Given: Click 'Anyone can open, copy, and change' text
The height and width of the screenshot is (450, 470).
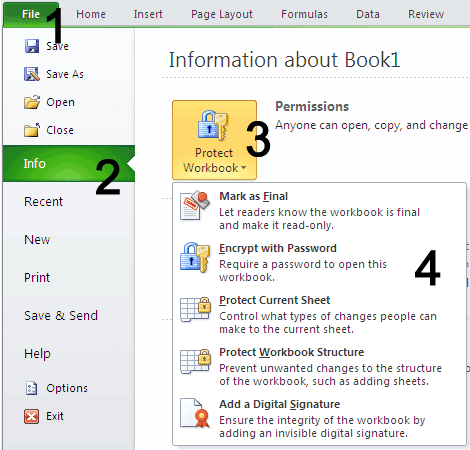Looking at the screenshot, I should 371,125.
